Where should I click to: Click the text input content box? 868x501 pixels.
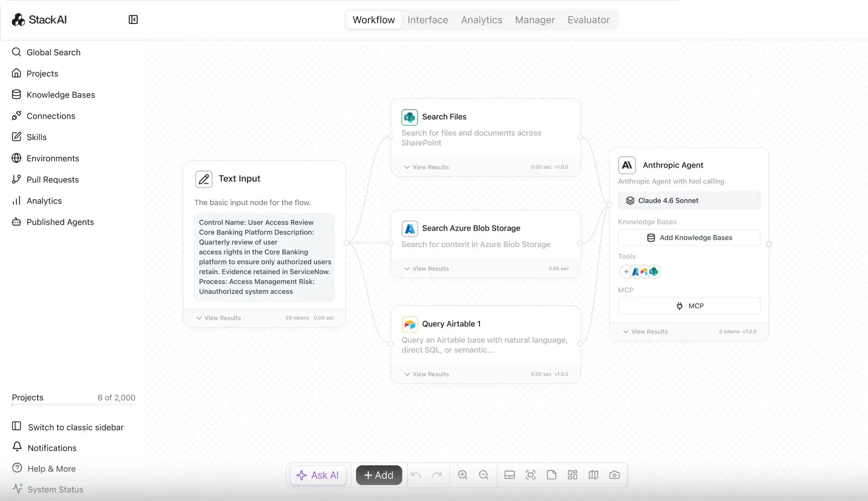264,257
